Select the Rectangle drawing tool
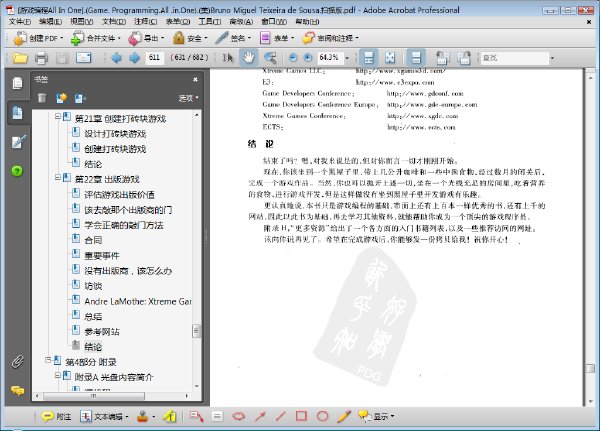Viewport: 600px width, 431px height. click(x=302, y=416)
